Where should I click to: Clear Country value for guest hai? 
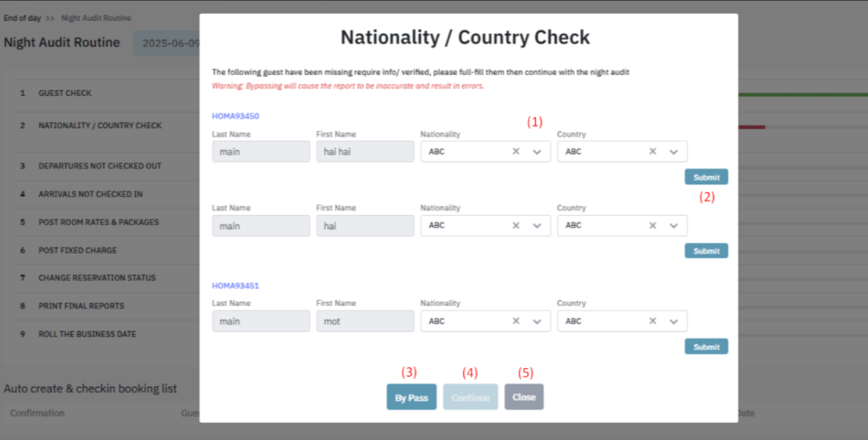tap(652, 225)
